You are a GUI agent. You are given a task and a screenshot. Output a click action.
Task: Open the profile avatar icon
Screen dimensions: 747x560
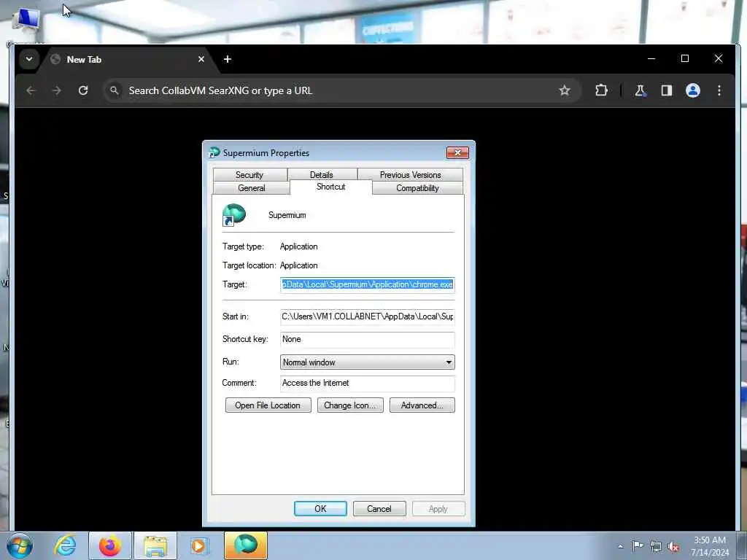[x=693, y=90]
